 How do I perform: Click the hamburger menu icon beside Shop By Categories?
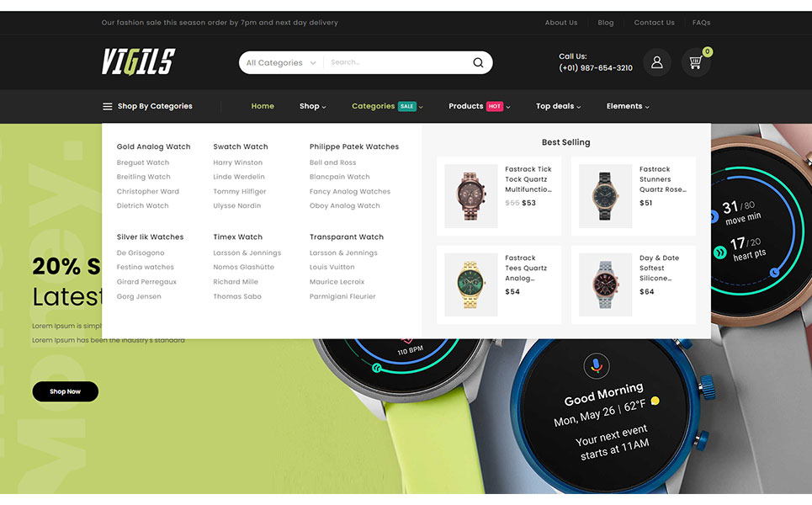click(107, 107)
